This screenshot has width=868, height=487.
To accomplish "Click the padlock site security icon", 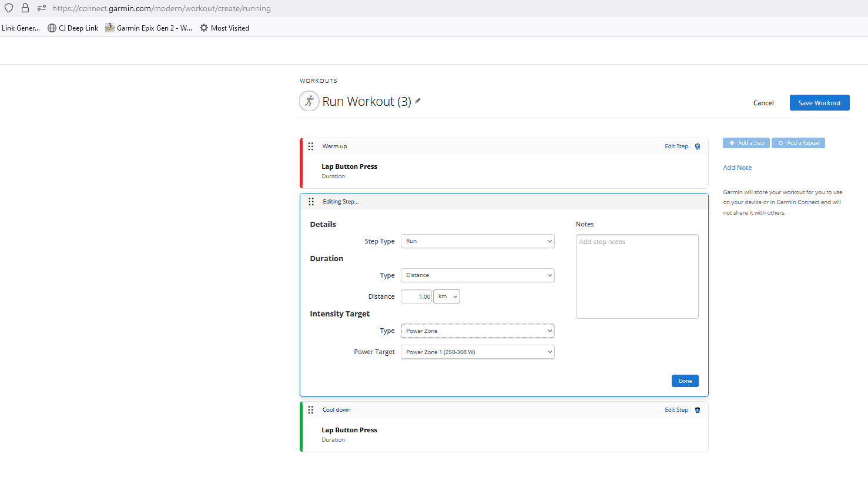I will click(x=25, y=8).
